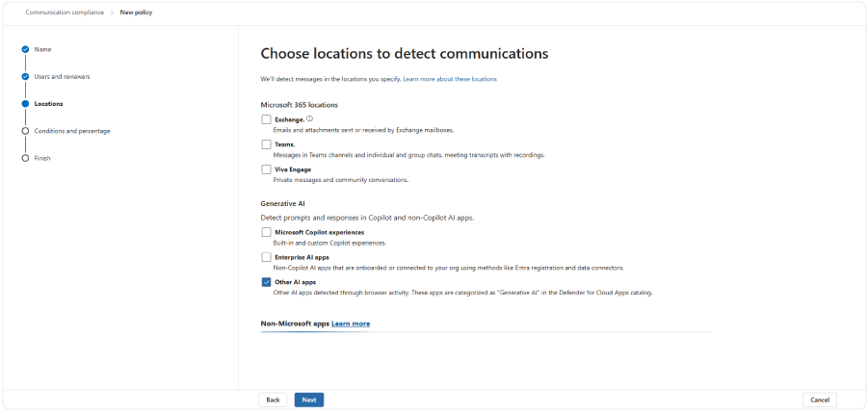The image size is (868, 415).
Task: Select Conditions and percentage step circle
Action: (25, 131)
